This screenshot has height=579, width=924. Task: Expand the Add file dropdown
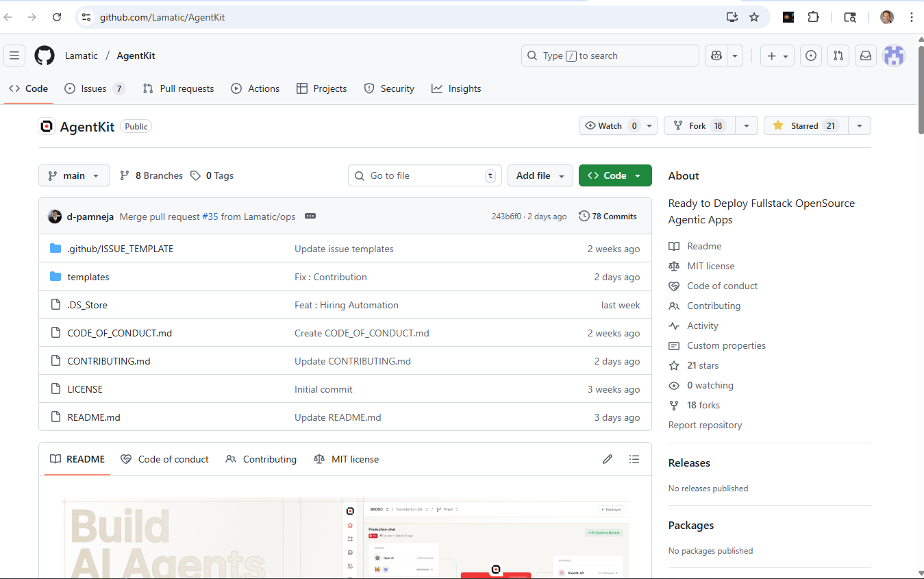click(x=540, y=175)
